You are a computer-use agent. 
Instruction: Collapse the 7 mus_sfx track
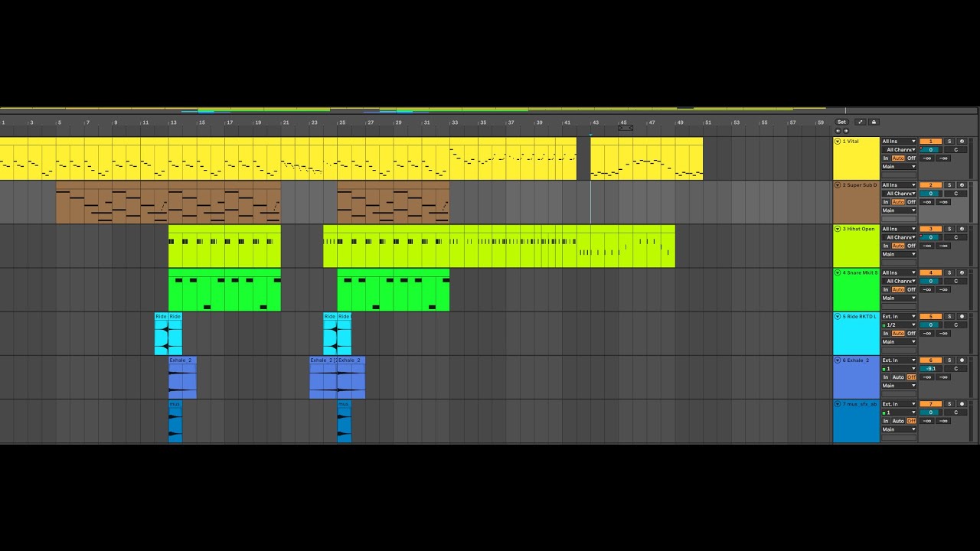pyautogui.click(x=838, y=403)
